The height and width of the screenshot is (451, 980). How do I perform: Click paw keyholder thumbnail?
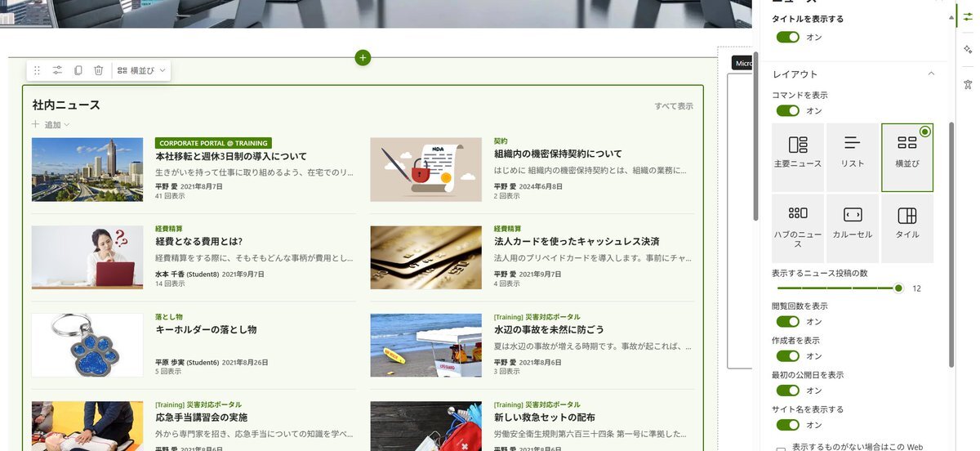(87, 345)
